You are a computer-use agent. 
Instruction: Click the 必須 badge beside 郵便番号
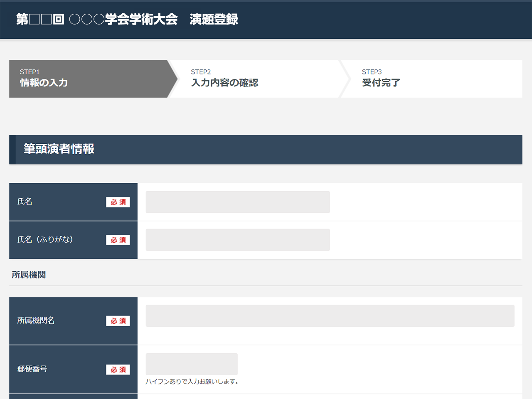(118, 369)
